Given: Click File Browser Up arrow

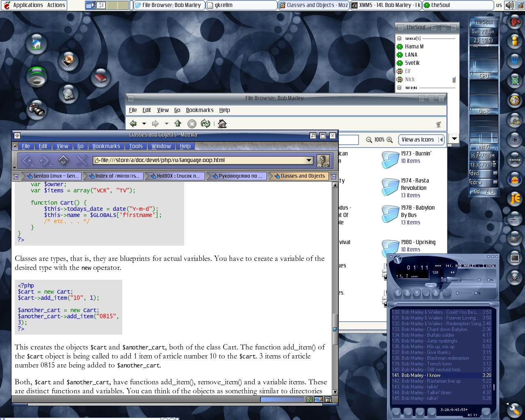Looking at the screenshot, I should 178,123.
